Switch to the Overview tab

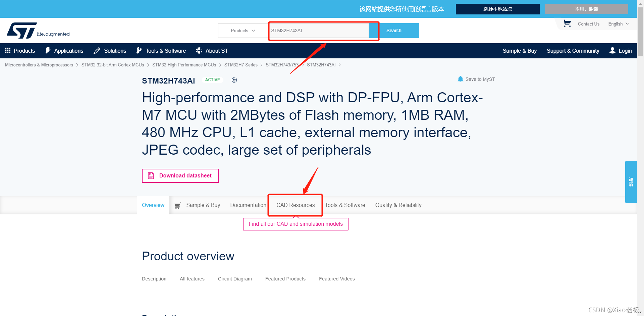(153, 205)
